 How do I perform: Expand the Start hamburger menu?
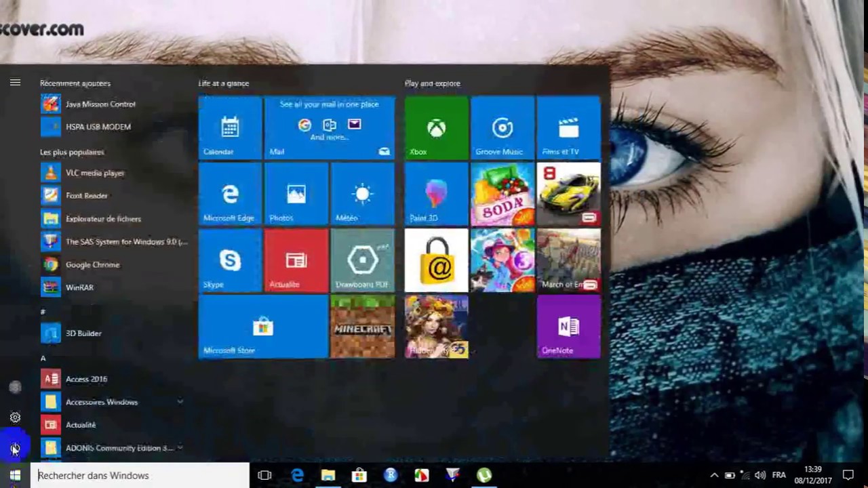[15, 83]
